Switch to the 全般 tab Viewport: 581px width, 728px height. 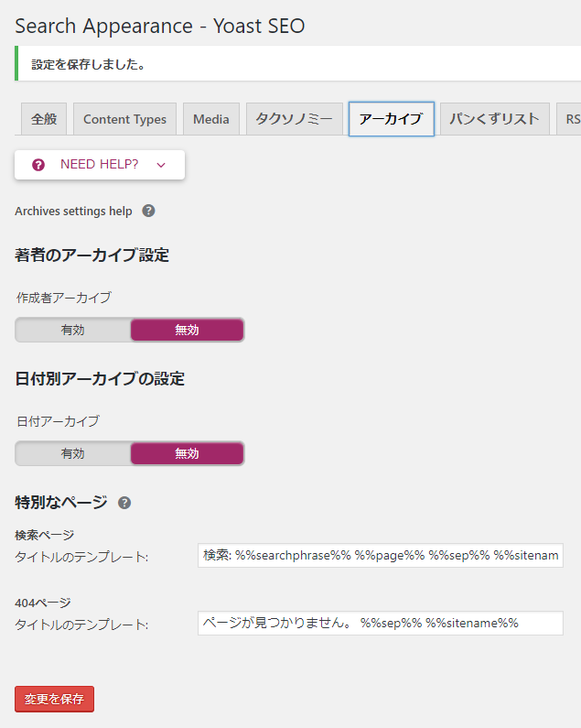44,119
